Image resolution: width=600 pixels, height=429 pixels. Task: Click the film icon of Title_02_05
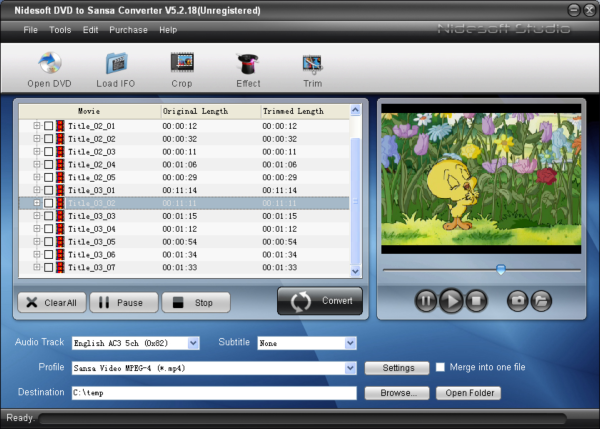tap(60, 177)
